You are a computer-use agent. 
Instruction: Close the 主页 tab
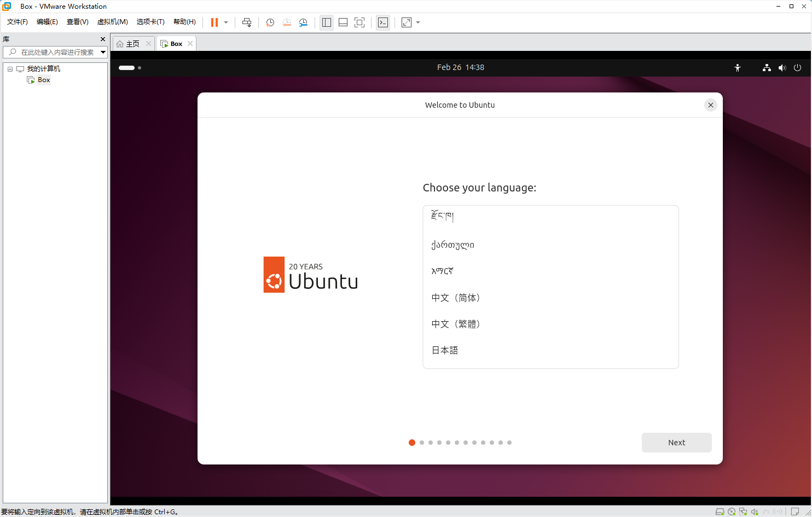click(148, 44)
